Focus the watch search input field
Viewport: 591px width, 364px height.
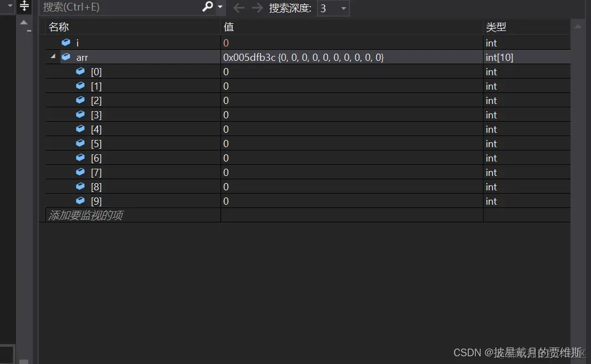(122, 7)
